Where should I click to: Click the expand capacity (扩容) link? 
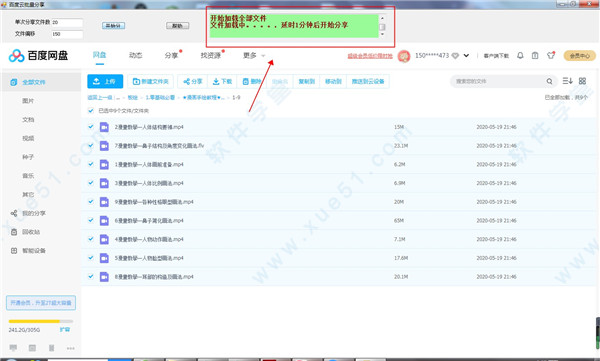(65, 329)
